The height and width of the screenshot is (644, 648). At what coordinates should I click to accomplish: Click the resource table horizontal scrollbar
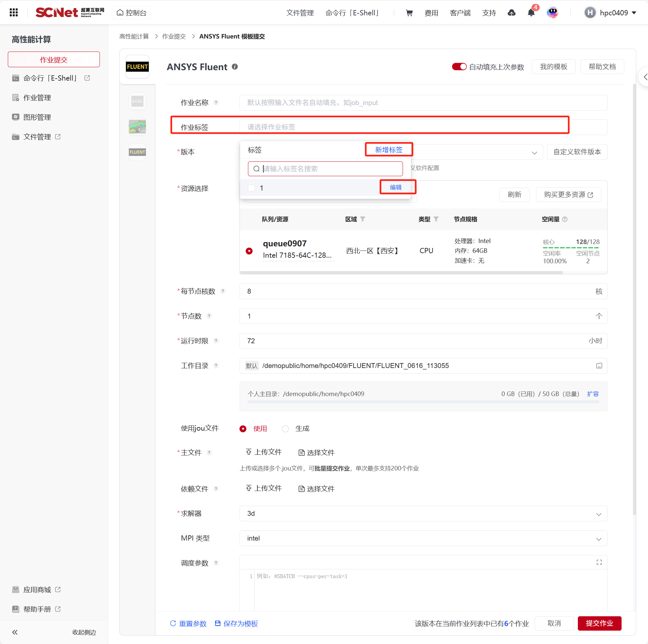tap(401, 272)
